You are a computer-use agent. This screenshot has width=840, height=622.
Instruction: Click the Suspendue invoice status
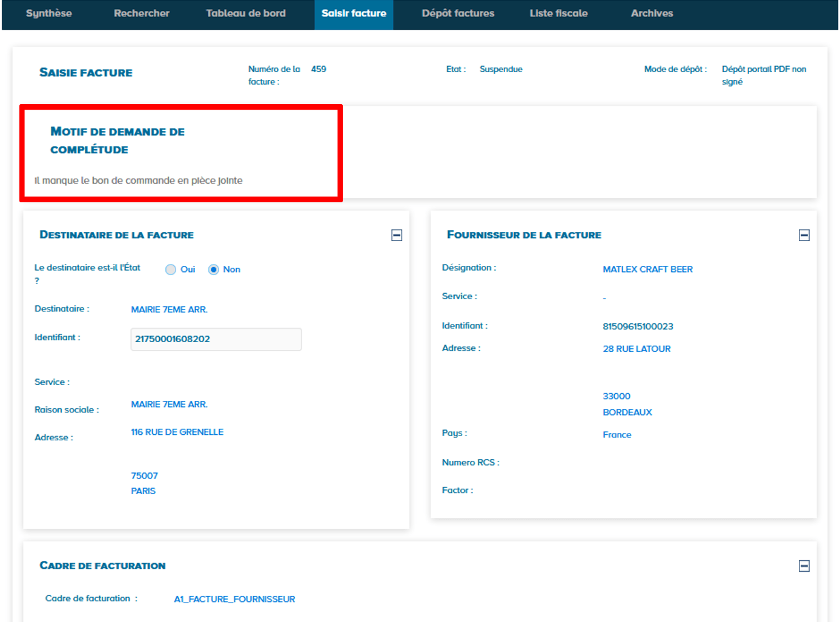(x=501, y=69)
